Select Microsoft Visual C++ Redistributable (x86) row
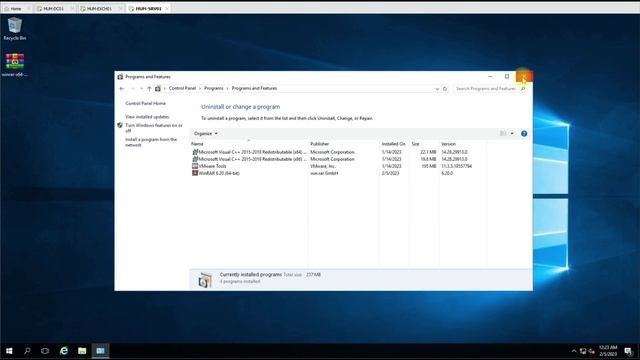640x360 pixels. pos(339,159)
